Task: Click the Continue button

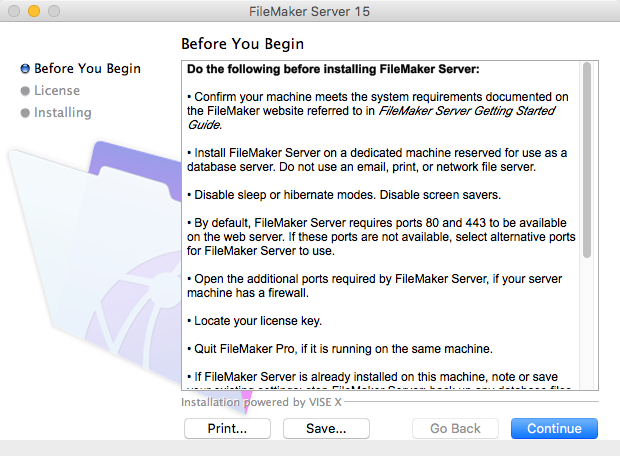Action: point(554,429)
